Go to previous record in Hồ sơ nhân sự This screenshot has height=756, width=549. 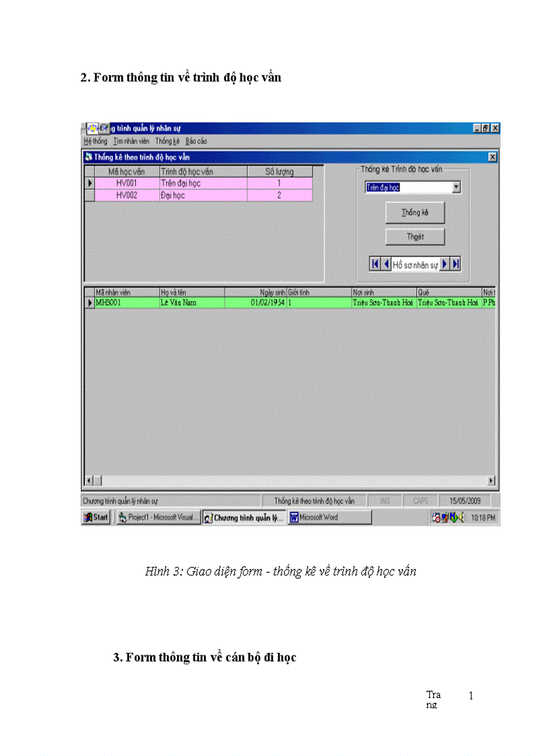tap(386, 265)
